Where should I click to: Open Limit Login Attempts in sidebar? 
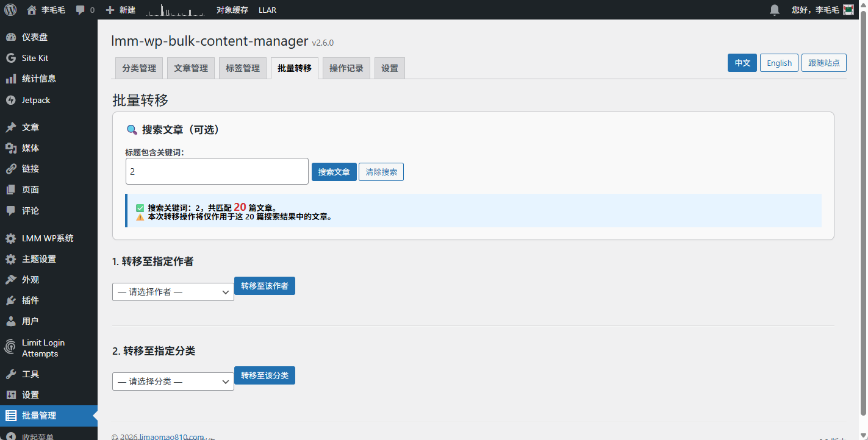coord(43,348)
